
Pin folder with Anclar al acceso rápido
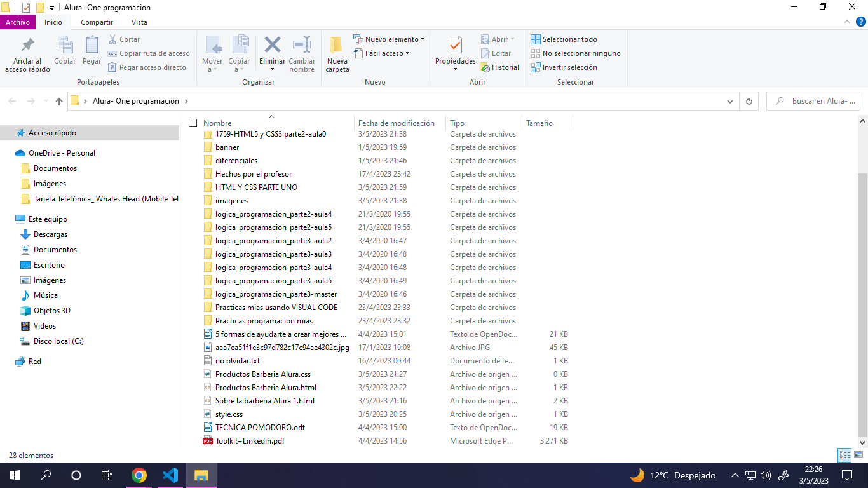[x=27, y=55]
